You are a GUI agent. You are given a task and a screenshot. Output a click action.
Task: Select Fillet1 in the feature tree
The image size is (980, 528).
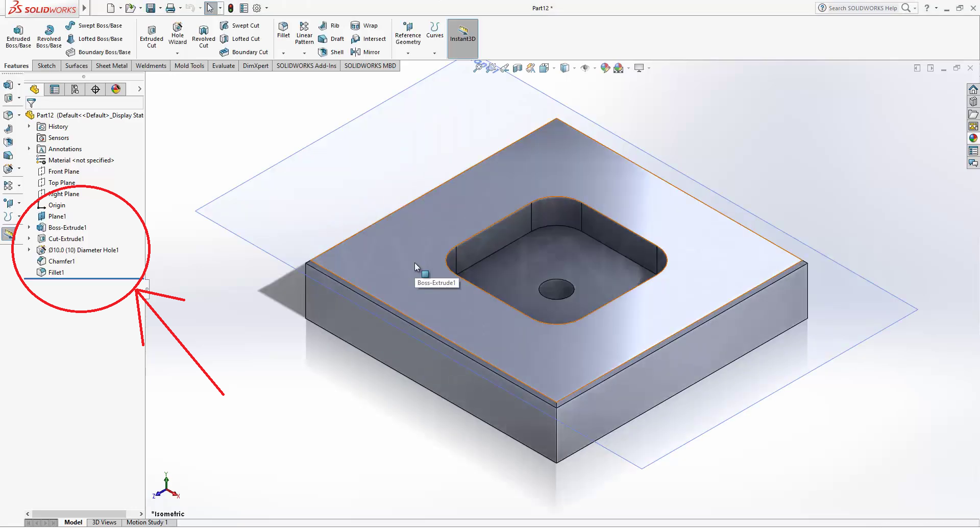coord(56,273)
